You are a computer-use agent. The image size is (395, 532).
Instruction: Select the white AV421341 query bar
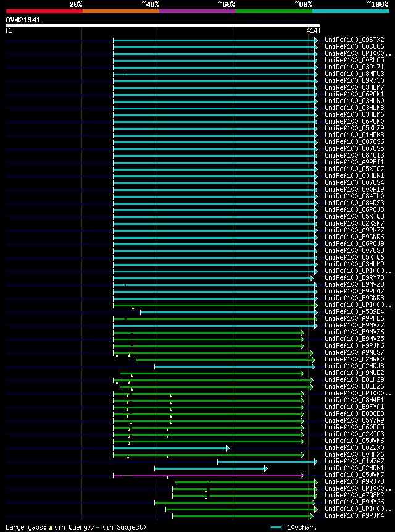162,25
